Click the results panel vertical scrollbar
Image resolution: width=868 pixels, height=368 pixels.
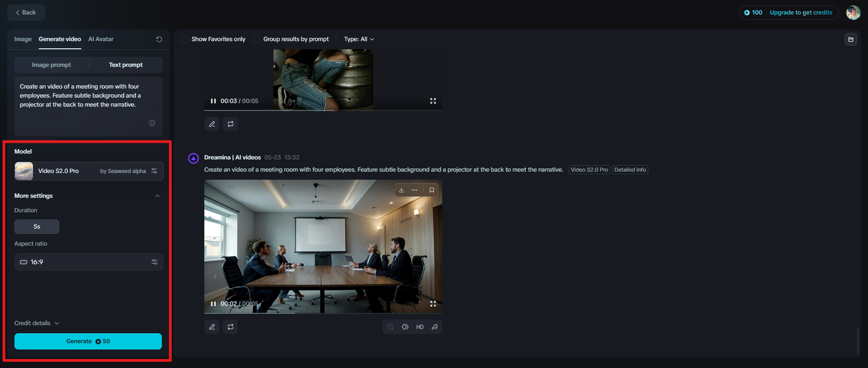pos(858,341)
